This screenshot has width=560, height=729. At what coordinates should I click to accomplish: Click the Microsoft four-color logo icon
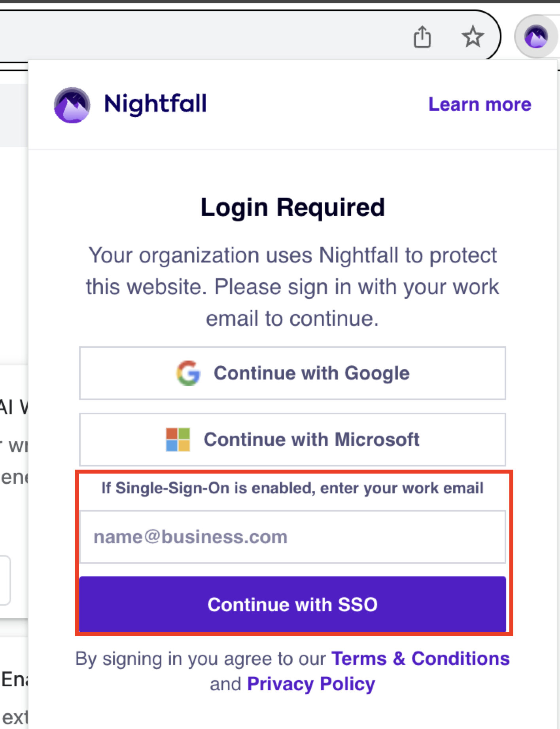click(178, 439)
